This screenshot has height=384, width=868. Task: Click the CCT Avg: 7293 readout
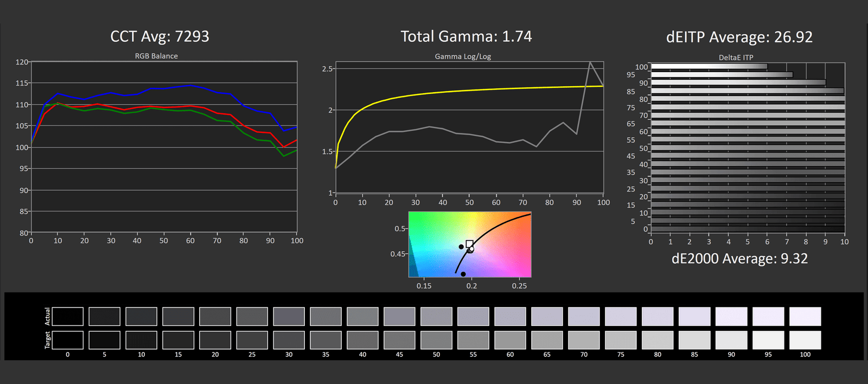pyautogui.click(x=159, y=36)
